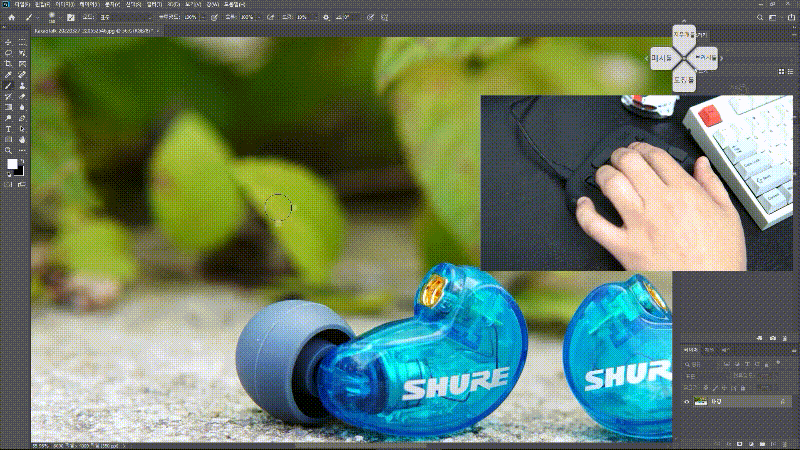Screen dimensions: 800x450
Task: Go to the Home screen icon
Action: click(11, 17)
